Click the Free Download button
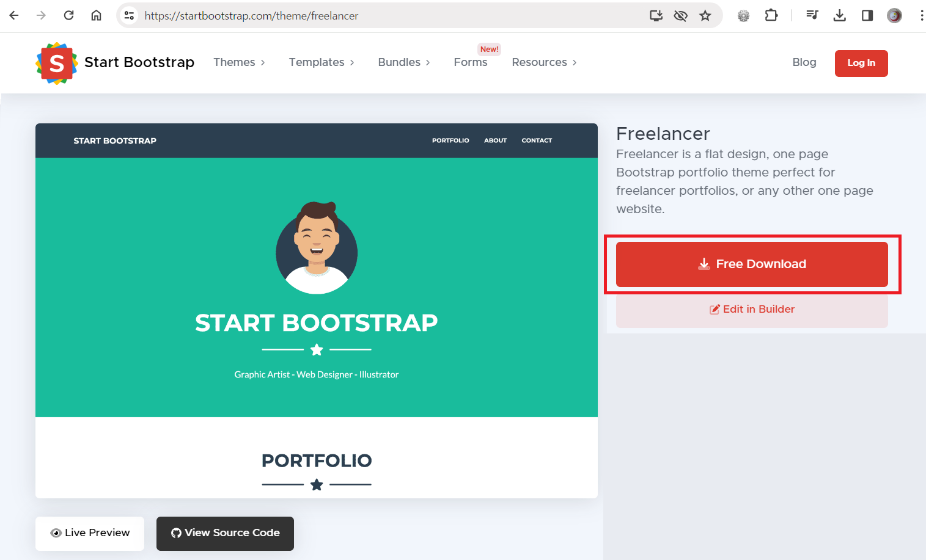 [x=752, y=264]
